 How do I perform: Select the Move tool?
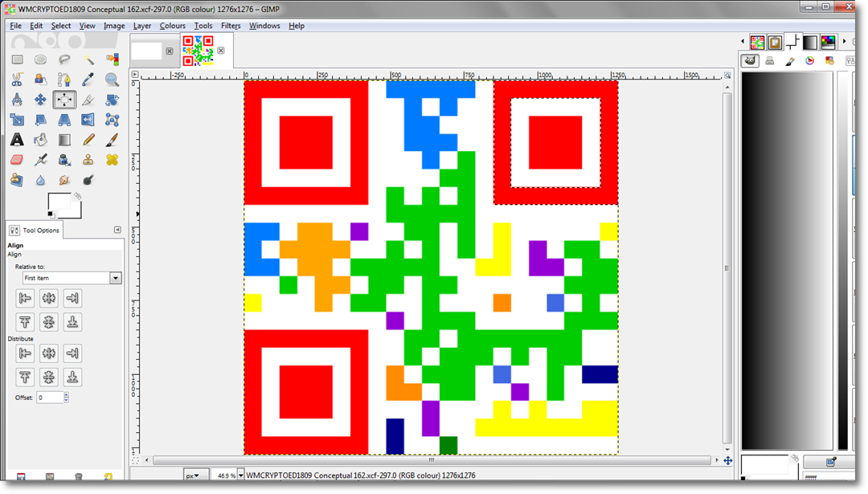click(x=40, y=100)
